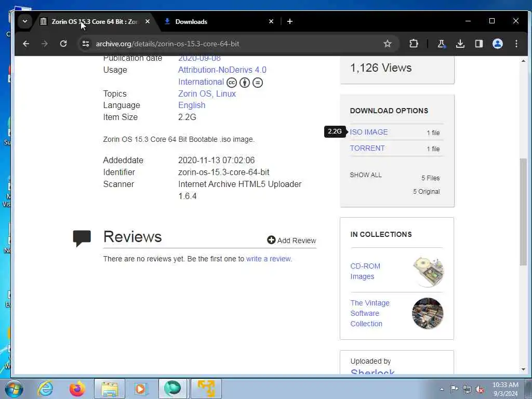Bookmark this page with the star icon

tap(388, 44)
